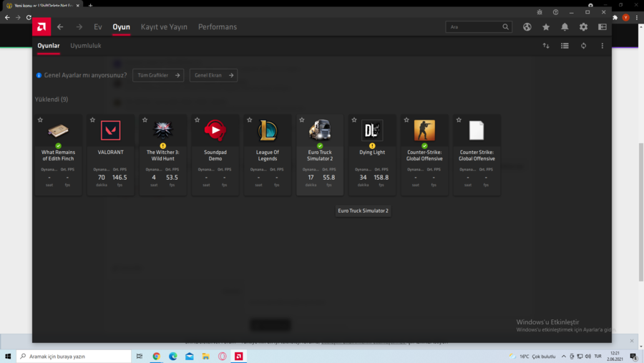Image resolution: width=644 pixels, height=363 pixels.
Task: Click the blue info icon beside Genel Ayarlar
Action: point(39,75)
